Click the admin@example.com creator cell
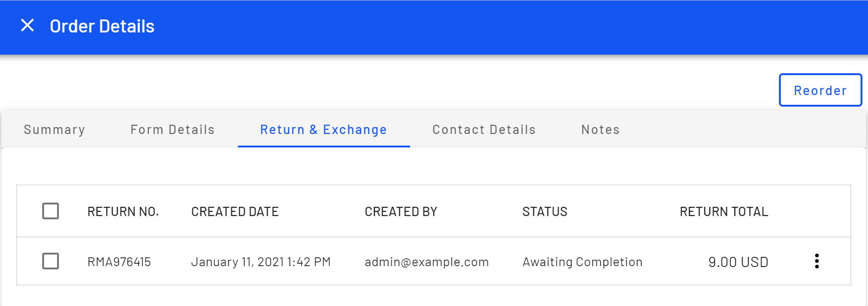This screenshot has height=306, width=868. [426, 262]
